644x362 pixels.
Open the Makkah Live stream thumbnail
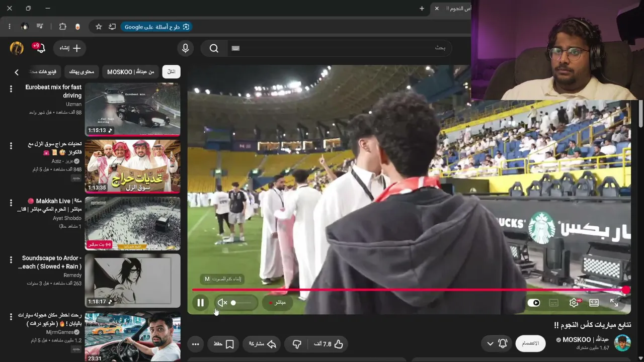(132, 224)
